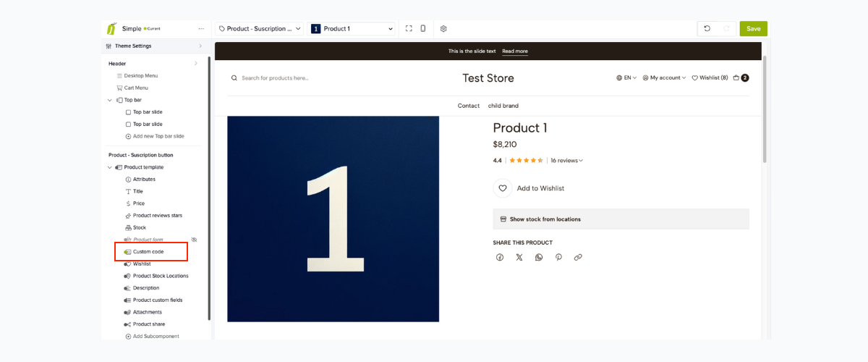This screenshot has height=362, width=868.
Task: Click the redo arrow button
Action: point(726,29)
